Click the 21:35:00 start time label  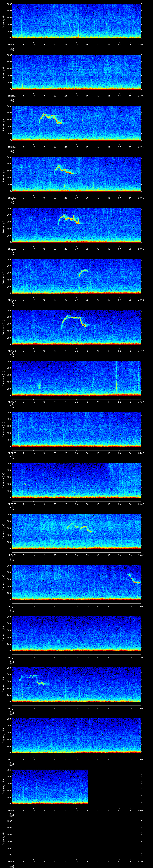point(12,606)
